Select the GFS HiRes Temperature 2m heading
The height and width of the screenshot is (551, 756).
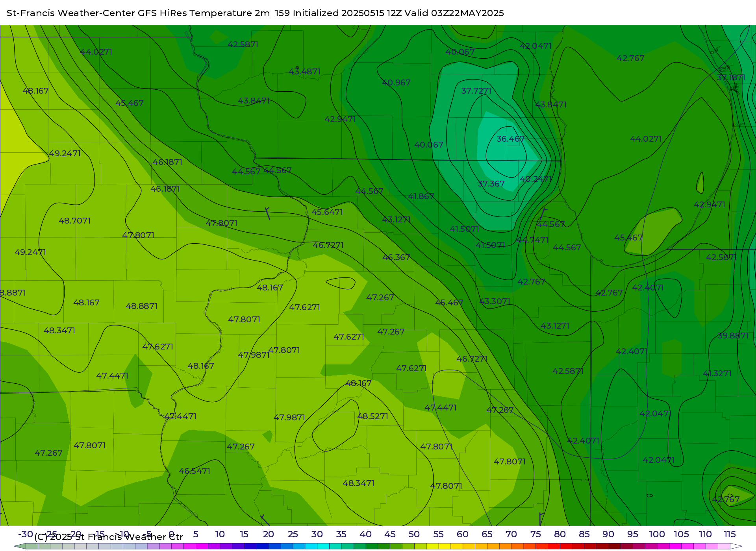(204, 13)
